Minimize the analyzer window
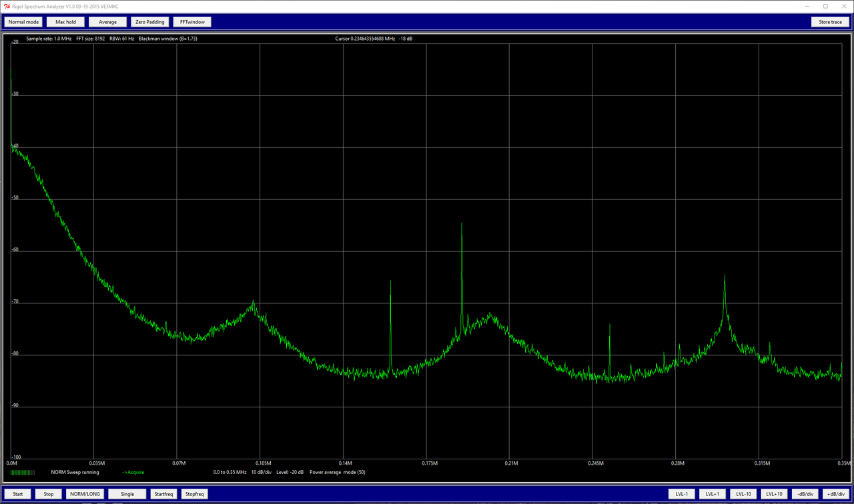854x504 pixels. (x=808, y=6)
